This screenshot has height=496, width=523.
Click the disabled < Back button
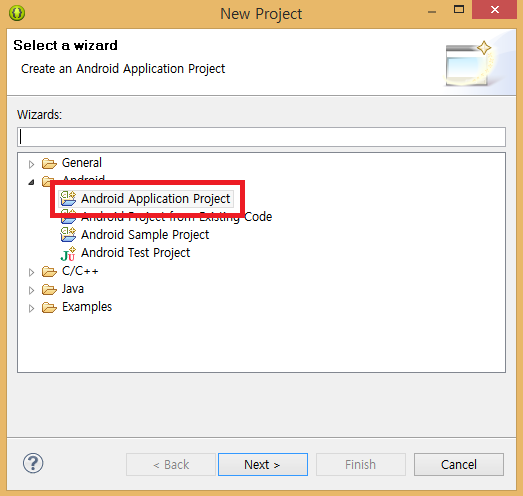(x=171, y=464)
